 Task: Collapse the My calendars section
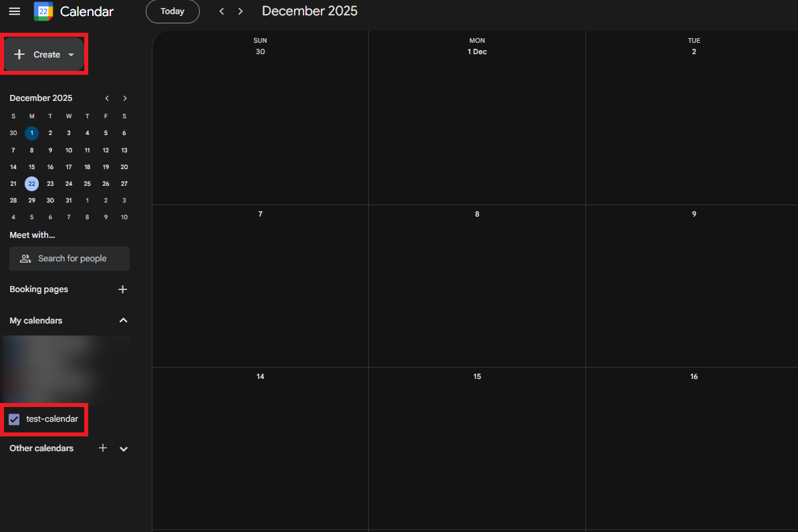pos(123,320)
